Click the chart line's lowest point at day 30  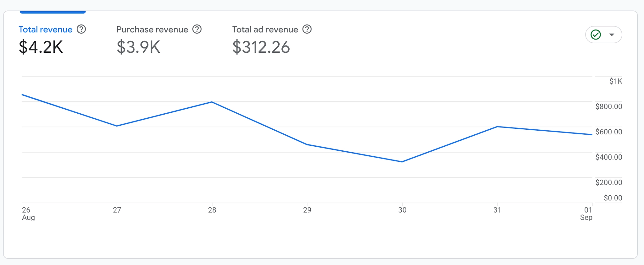point(402,162)
